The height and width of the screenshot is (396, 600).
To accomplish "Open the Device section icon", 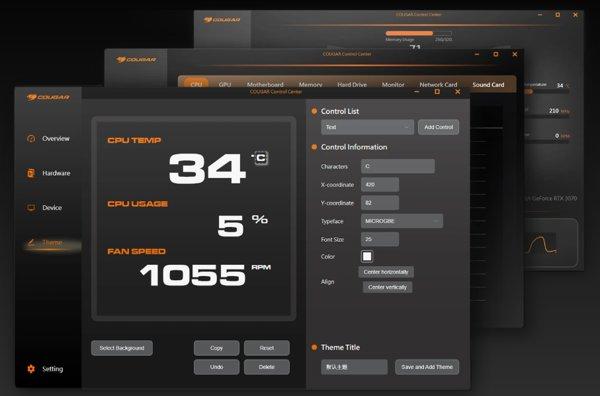I will [x=31, y=208].
